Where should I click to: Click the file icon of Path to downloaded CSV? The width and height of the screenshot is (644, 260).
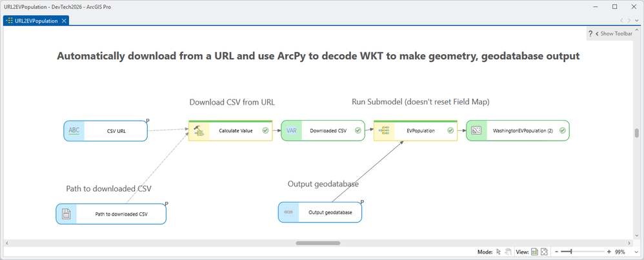point(66,214)
